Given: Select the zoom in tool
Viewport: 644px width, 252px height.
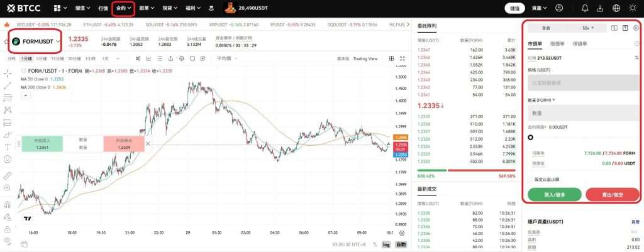Looking at the screenshot, I should [8, 187].
